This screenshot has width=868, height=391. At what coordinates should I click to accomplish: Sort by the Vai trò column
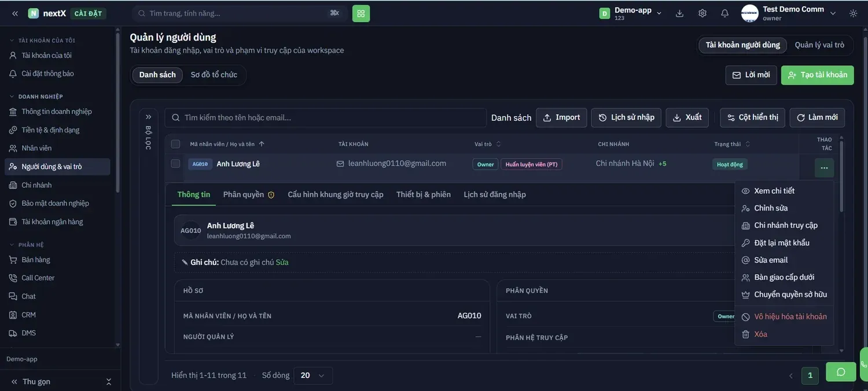(488, 144)
